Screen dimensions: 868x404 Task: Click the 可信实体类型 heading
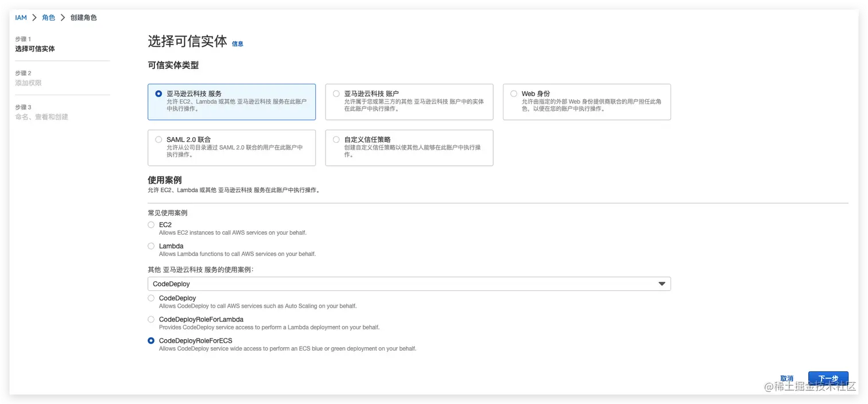tap(173, 65)
